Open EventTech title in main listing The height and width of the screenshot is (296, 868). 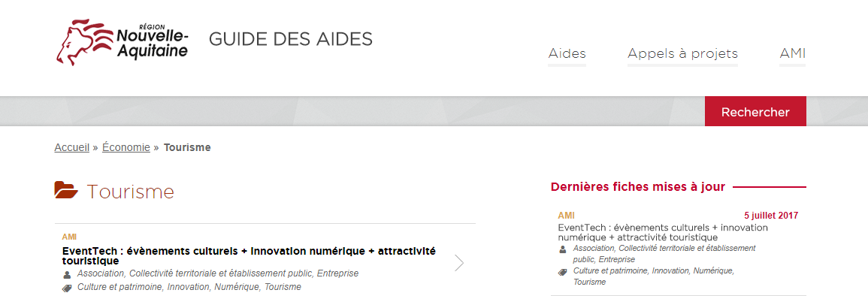tap(249, 255)
